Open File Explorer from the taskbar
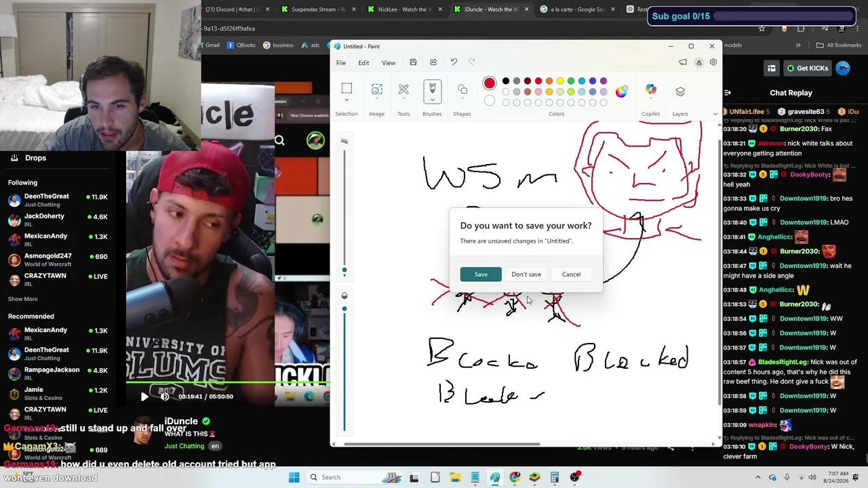868x488 pixels. 455,477
